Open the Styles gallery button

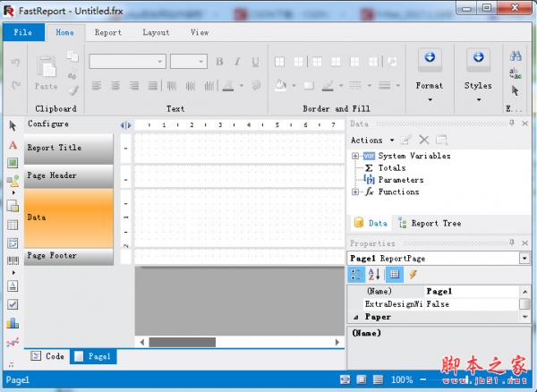pos(478,72)
